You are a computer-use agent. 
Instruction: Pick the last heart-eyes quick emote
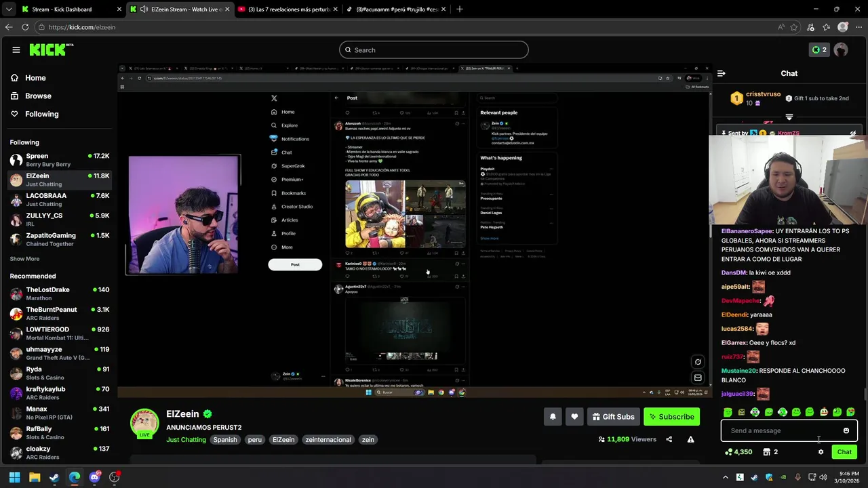(x=850, y=412)
